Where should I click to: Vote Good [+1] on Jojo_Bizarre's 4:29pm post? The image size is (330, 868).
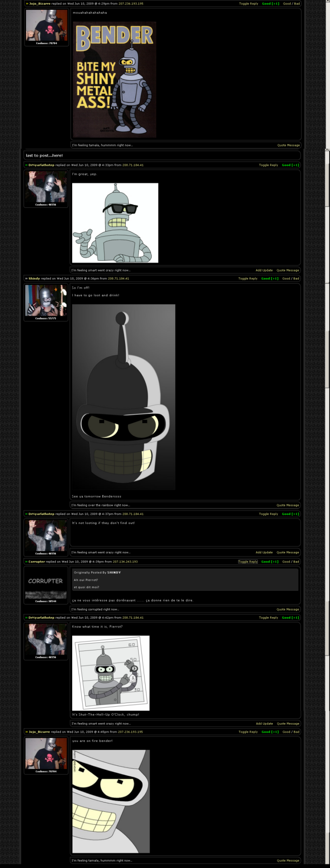pos(271,4)
